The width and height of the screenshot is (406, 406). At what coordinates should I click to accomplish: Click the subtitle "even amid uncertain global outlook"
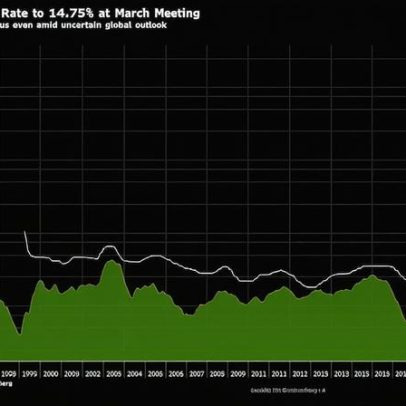coord(90,25)
